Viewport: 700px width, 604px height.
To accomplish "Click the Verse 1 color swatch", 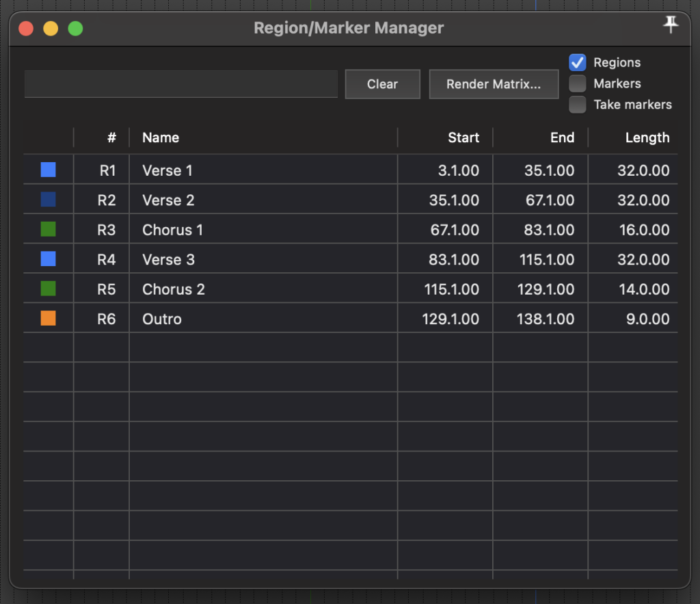I will [49, 170].
